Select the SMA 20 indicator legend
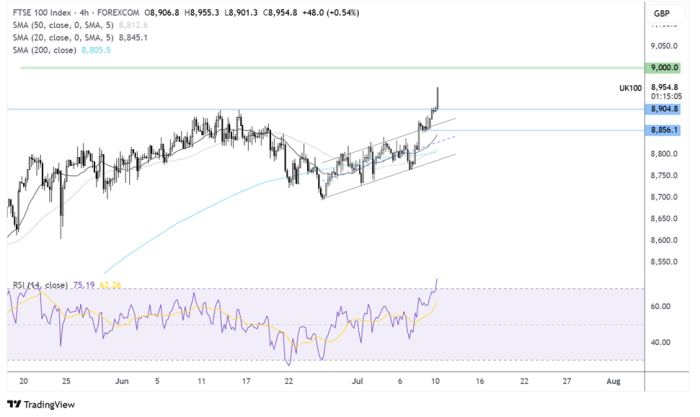700x417 pixels. (x=48, y=38)
